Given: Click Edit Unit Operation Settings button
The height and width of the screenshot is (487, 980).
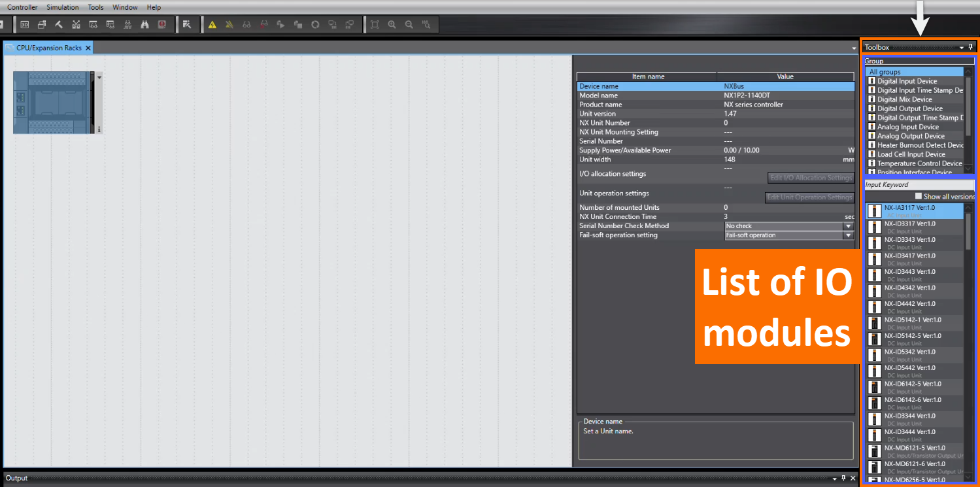Looking at the screenshot, I should (809, 197).
